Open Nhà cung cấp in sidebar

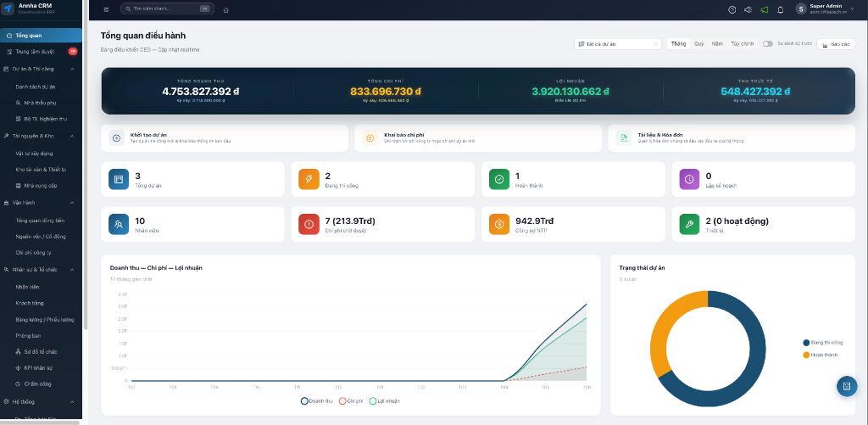click(41, 186)
